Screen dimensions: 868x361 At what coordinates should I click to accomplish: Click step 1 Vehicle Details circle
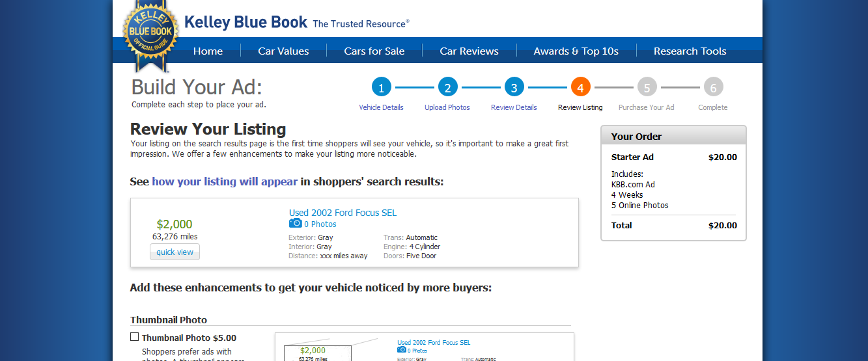tap(381, 87)
